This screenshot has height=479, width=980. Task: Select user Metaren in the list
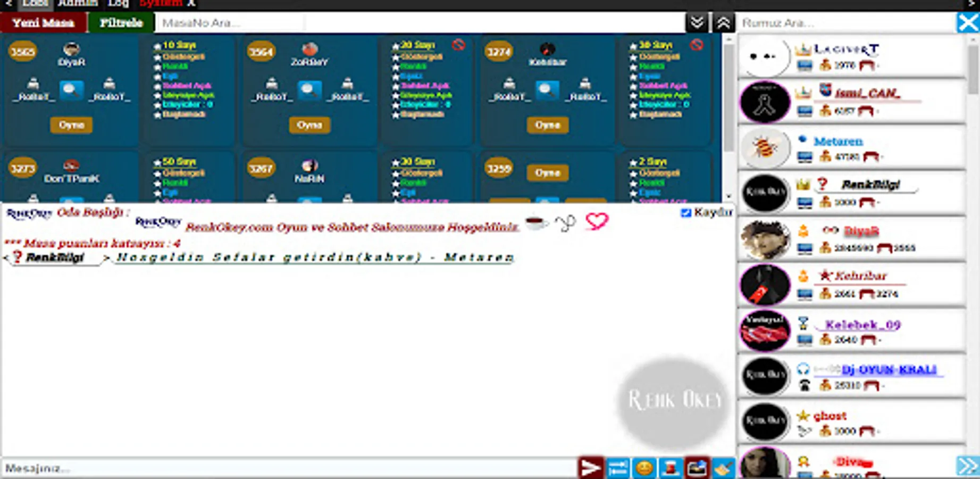(x=852, y=147)
